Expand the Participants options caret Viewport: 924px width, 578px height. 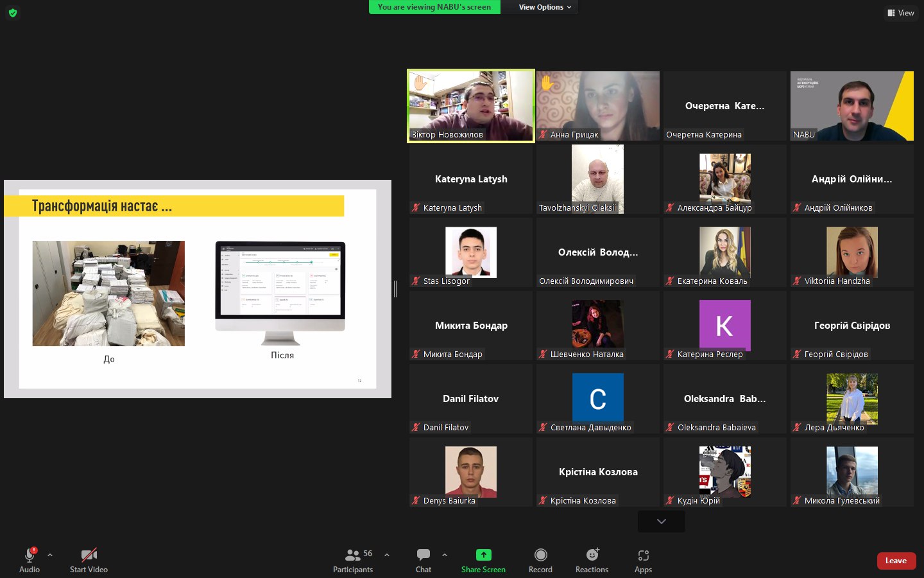387,555
